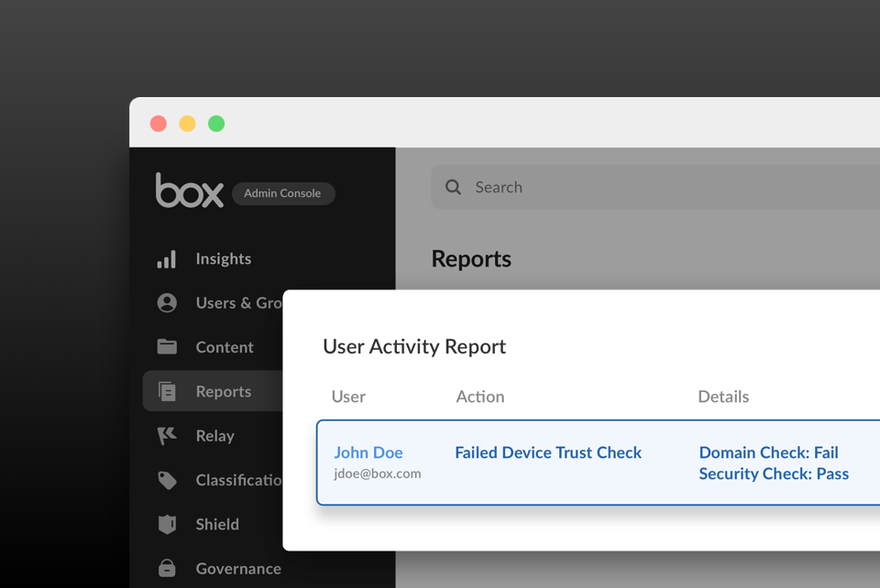Click the User column header
Screen dimensions: 880x588
[348, 397]
